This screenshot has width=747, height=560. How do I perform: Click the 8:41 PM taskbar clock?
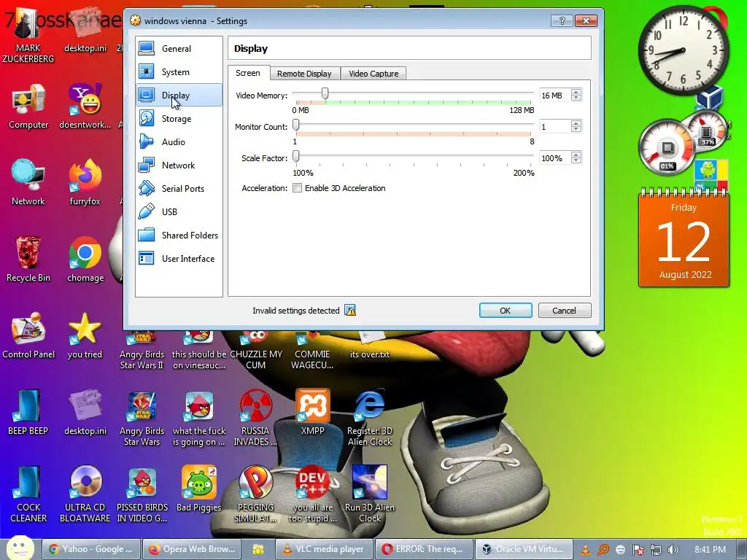click(x=710, y=550)
